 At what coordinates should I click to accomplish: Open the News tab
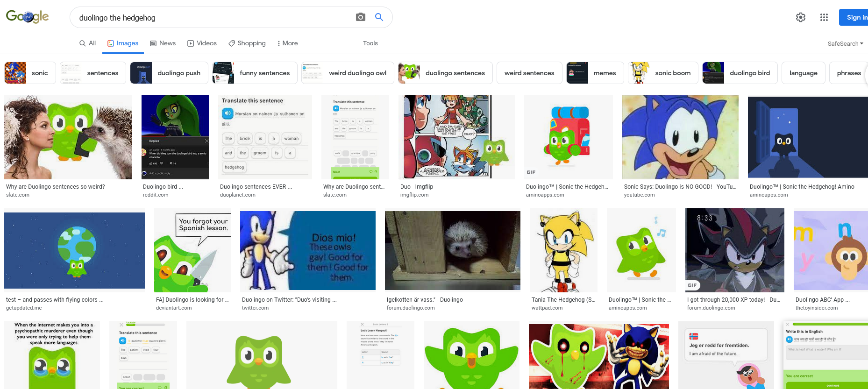[x=163, y=43]
